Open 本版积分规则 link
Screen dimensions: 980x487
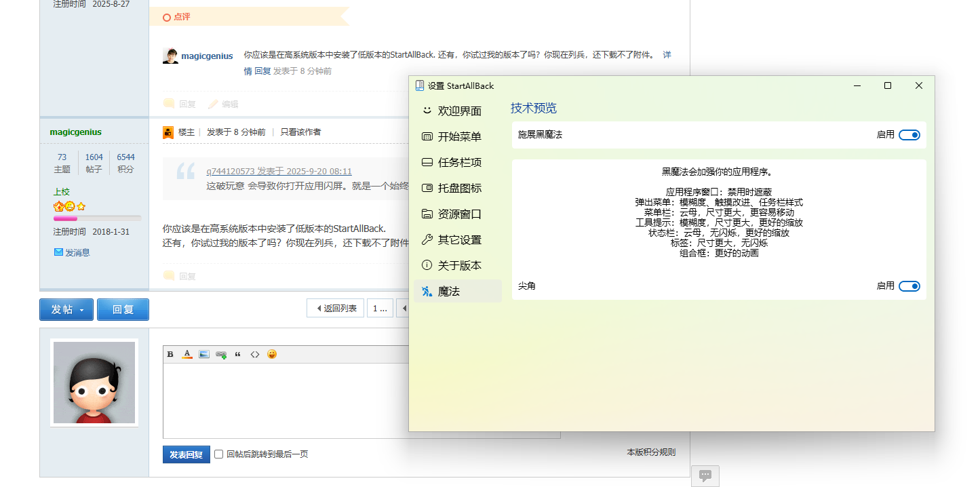(x=651, y=452)
